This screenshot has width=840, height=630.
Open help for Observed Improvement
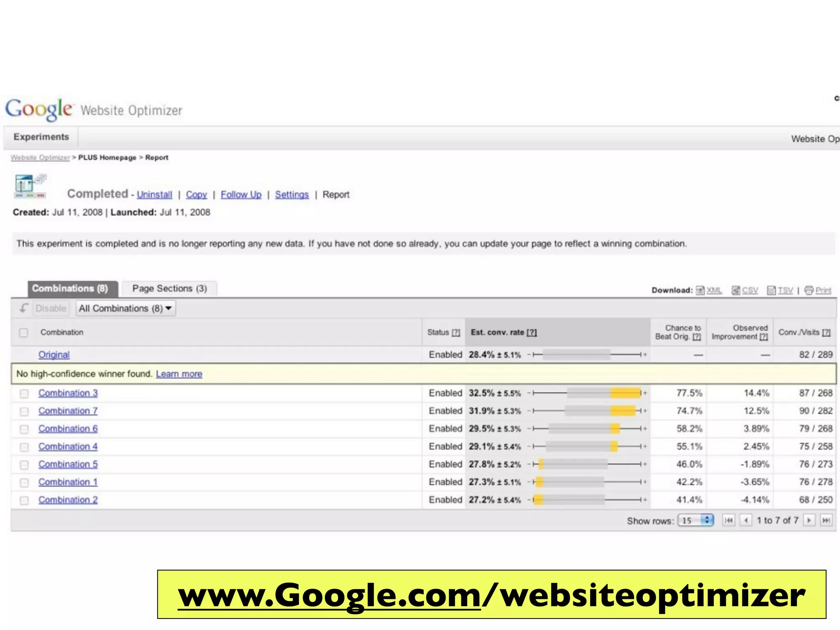[763, 337]
